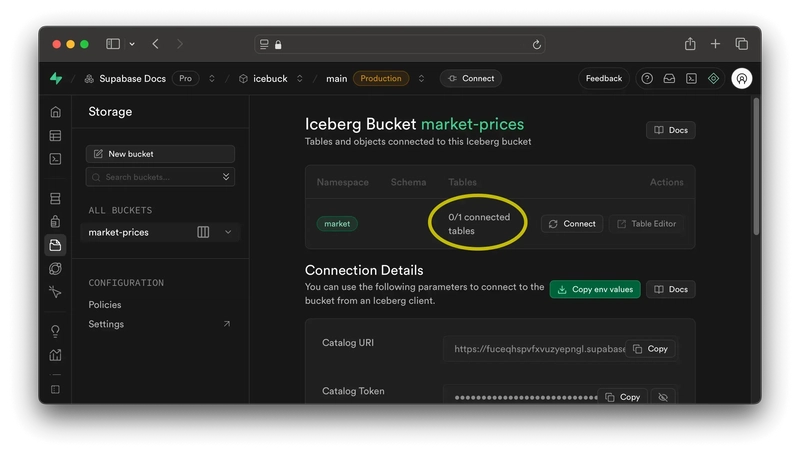Open Safari sidebar dropdown arrow

[132, 44]
